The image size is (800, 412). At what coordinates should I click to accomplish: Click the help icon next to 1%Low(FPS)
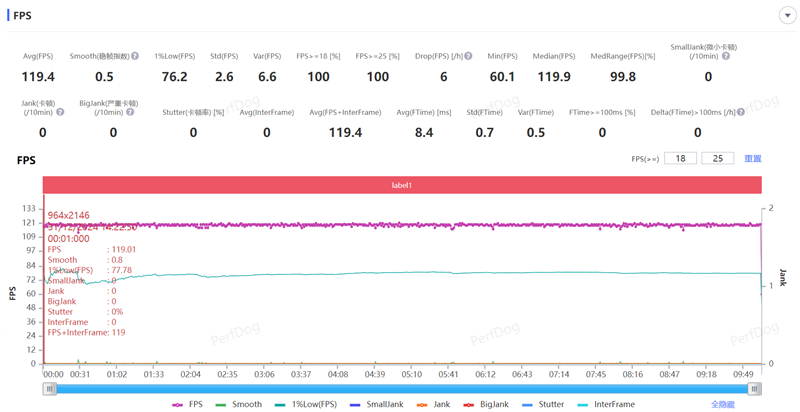coord(194,57)
